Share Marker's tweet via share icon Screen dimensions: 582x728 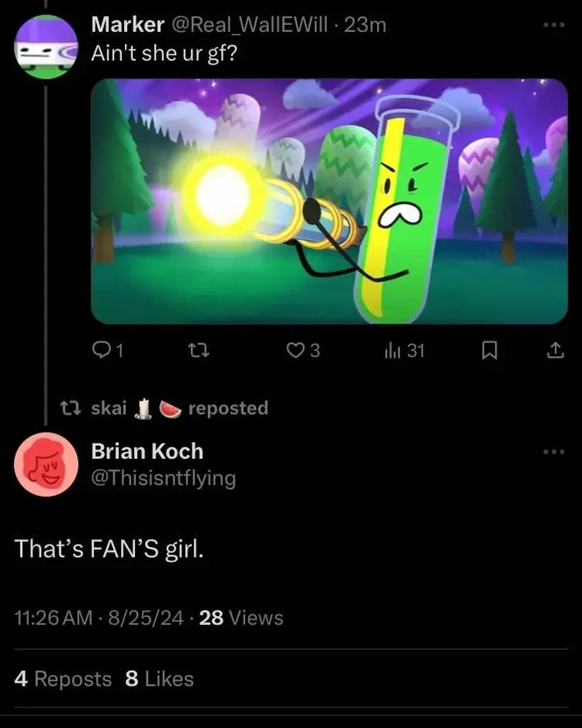tap(553, 351)
